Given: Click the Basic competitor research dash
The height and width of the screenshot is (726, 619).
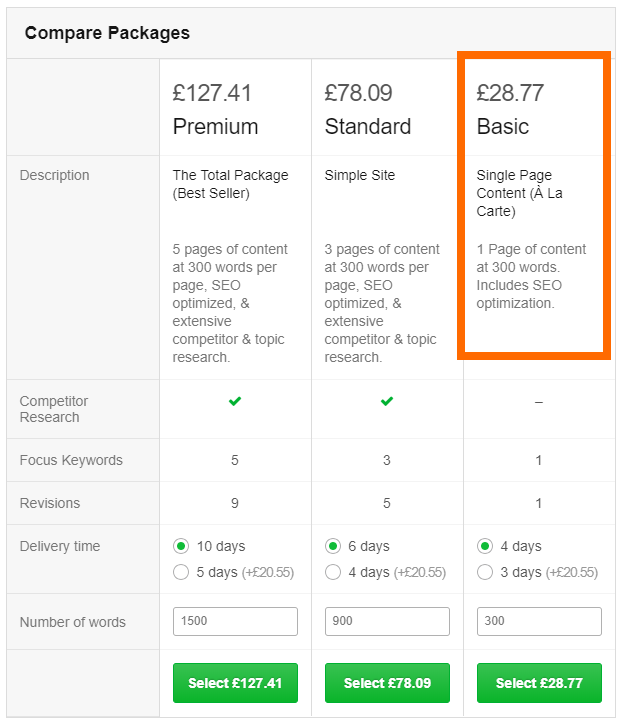Looking at the screenshot, I should pos(539,401).
